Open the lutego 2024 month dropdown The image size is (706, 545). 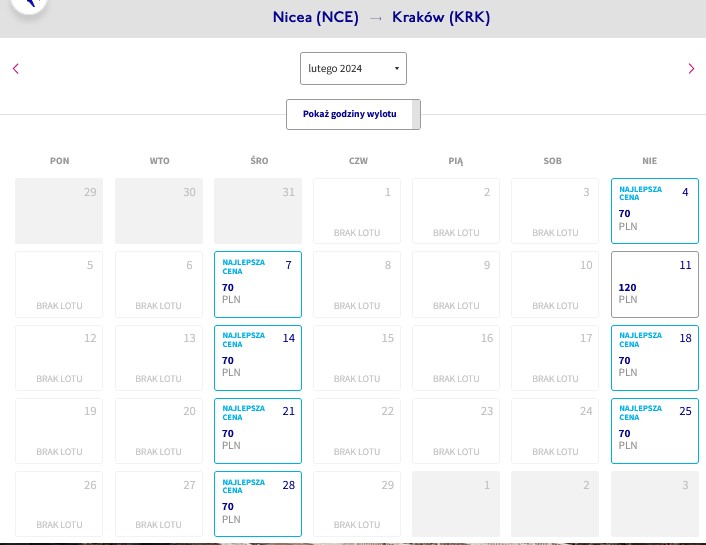click(353, 68)
